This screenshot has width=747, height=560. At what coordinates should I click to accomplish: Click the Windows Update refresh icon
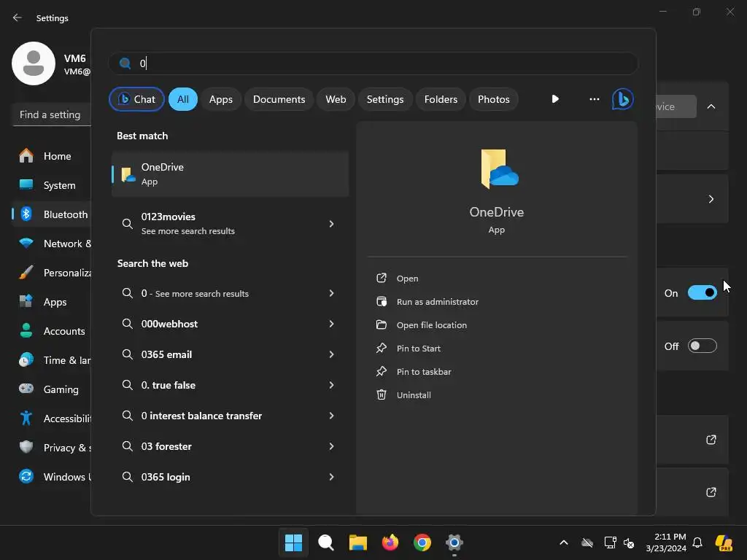[26, 476]
